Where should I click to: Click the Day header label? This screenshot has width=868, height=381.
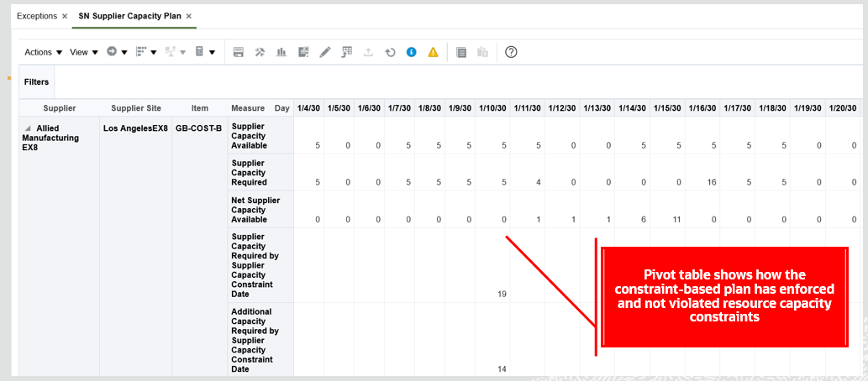click(282, 107)
